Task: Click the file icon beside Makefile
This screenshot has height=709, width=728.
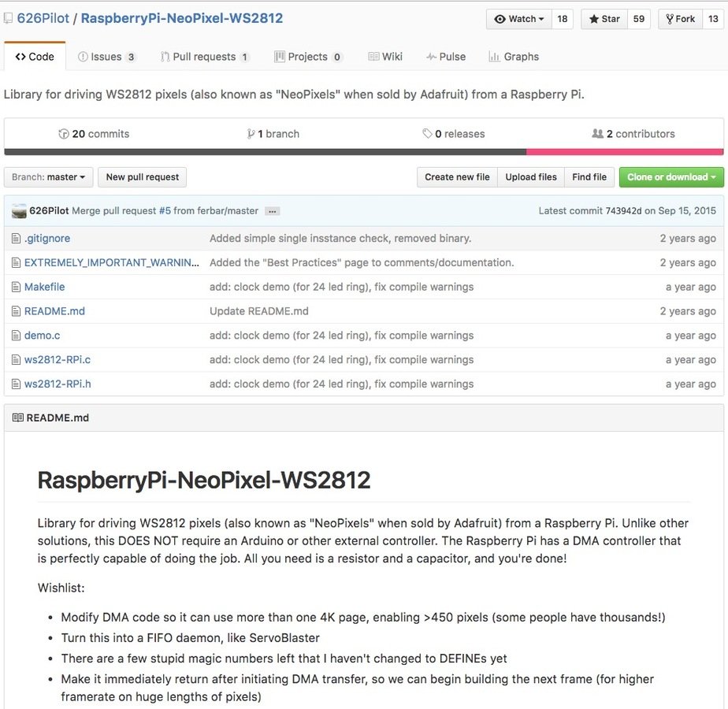Action: click(x=17, y=287)
